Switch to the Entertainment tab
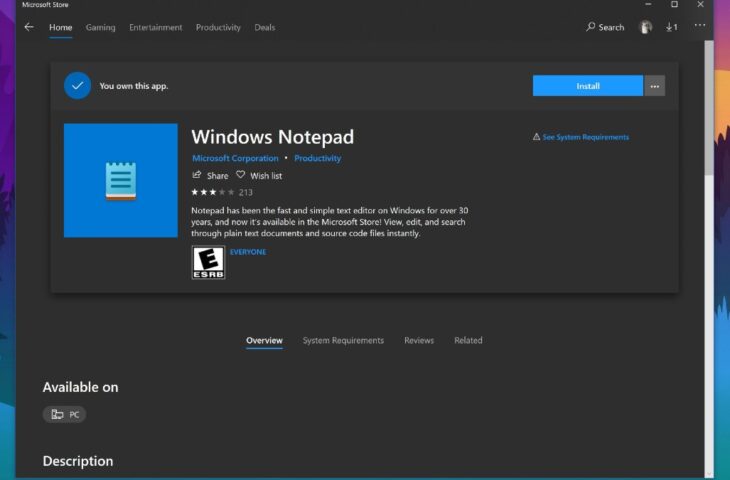This screenshot has width=730, height=480. click(155, 27)
